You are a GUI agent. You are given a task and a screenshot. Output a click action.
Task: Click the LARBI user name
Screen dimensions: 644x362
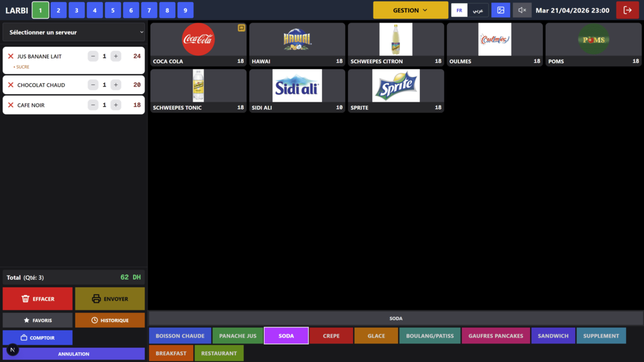click(x=17, y=10)
